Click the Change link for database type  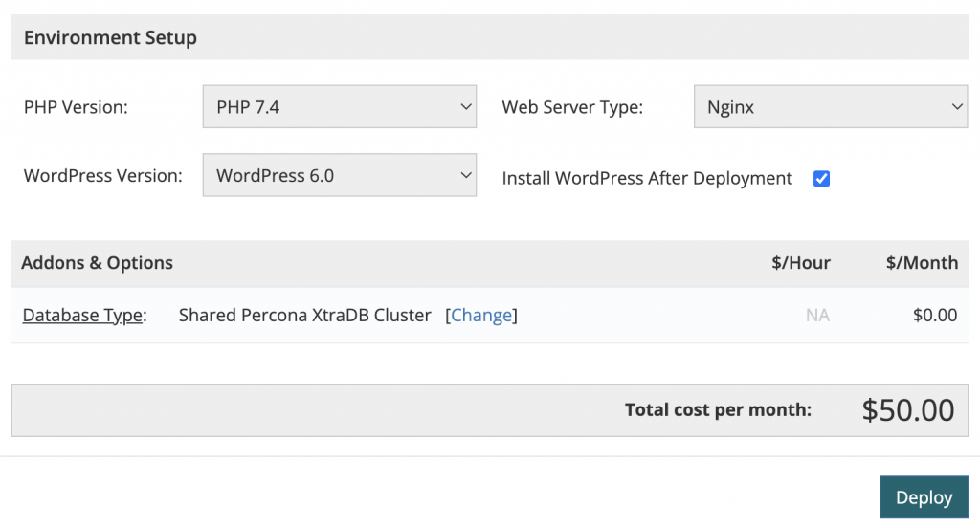tap(481, 315)
